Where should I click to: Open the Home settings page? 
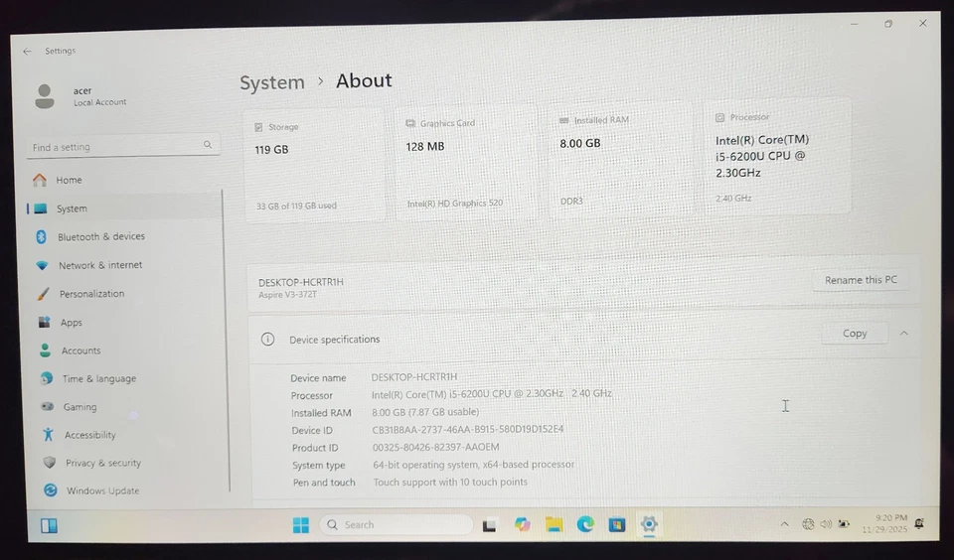tap(123, 180)
